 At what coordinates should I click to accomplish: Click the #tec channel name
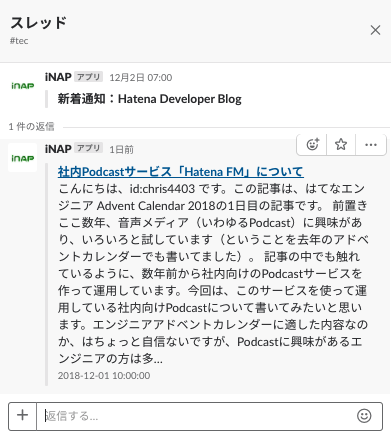[19, 41]
